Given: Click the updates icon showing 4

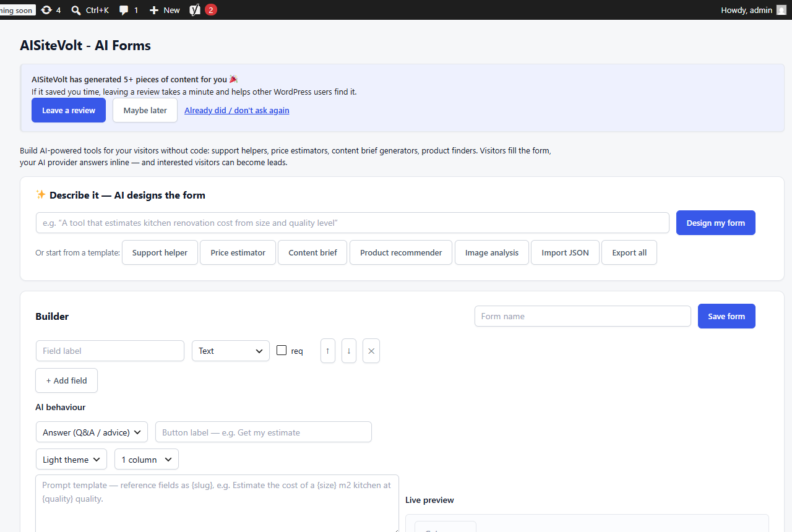Looking at the screenshot, I should coord(46,10).
